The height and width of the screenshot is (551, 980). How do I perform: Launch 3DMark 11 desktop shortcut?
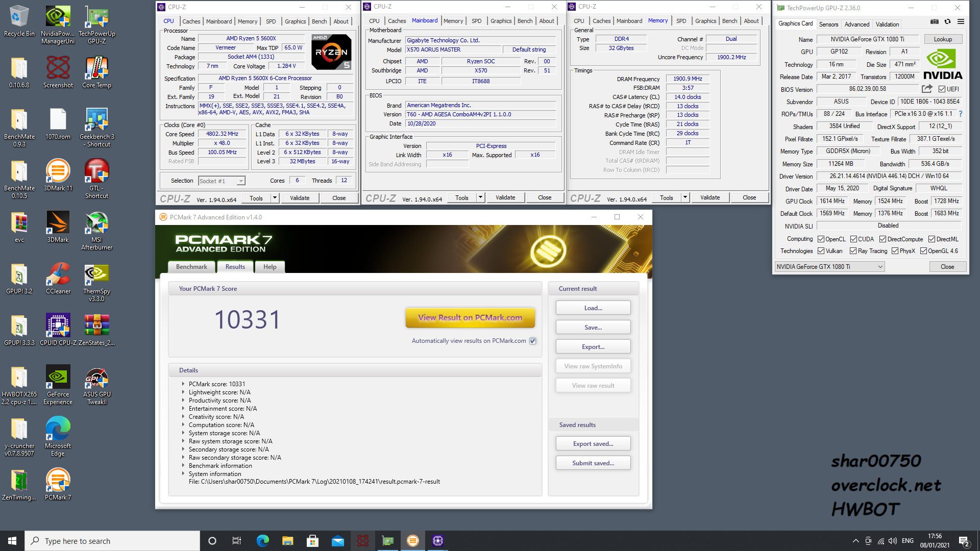click(58, 175)
